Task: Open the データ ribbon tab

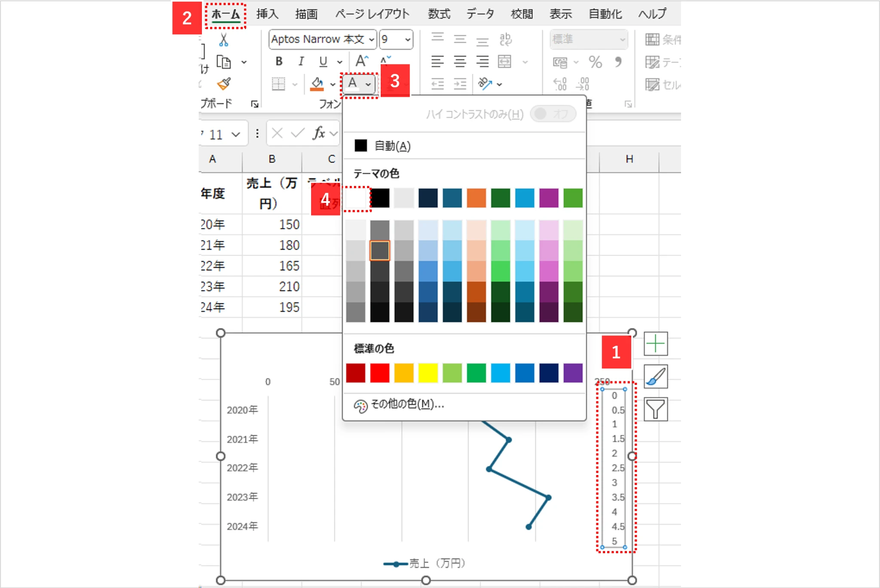Action: [480, 14]
